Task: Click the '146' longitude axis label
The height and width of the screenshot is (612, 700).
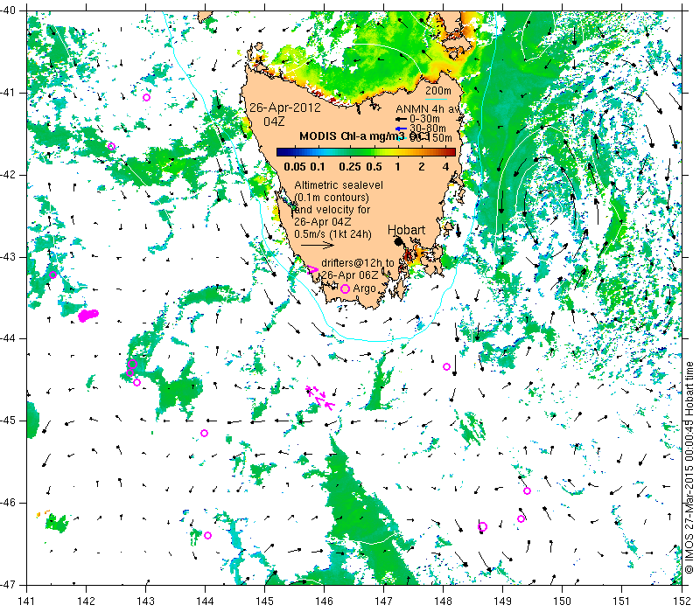Action: (x=324, y=601)
